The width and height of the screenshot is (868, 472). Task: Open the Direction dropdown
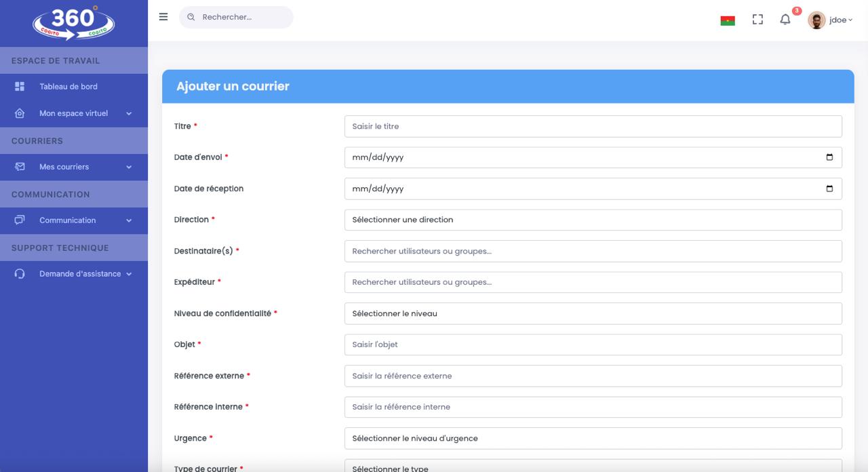(x=593, y=220)
